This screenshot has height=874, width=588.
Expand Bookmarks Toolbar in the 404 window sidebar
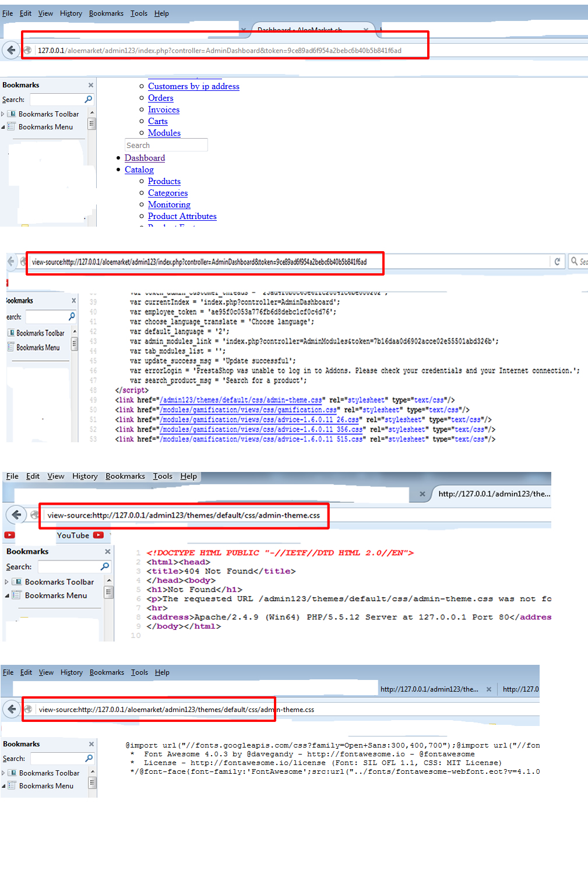(x=6, y=582)
